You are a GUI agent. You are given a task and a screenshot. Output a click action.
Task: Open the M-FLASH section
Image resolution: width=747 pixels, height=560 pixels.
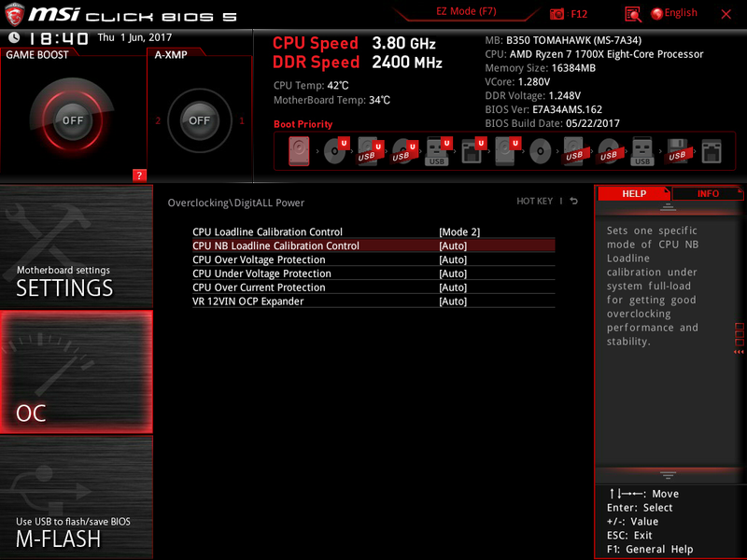(77, 497)
